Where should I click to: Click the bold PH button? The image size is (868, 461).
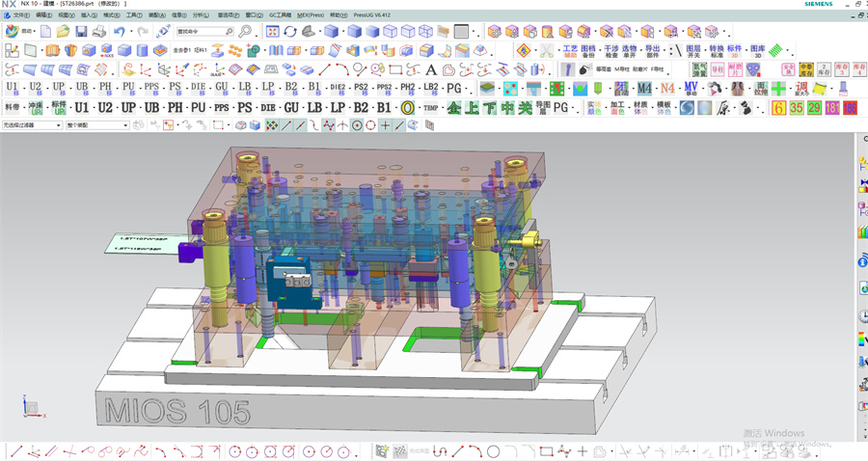(175, 107)
